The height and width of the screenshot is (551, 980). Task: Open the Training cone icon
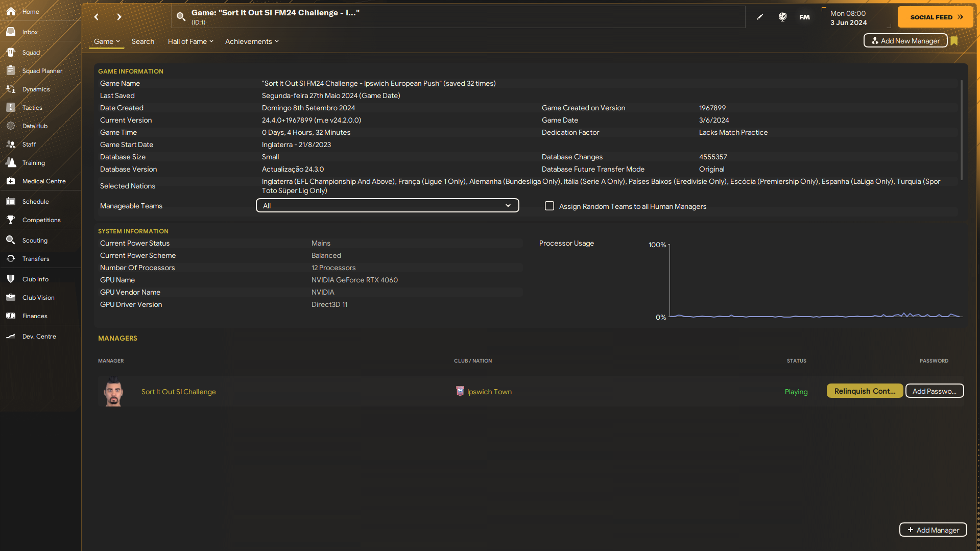(x=11, y=162)
